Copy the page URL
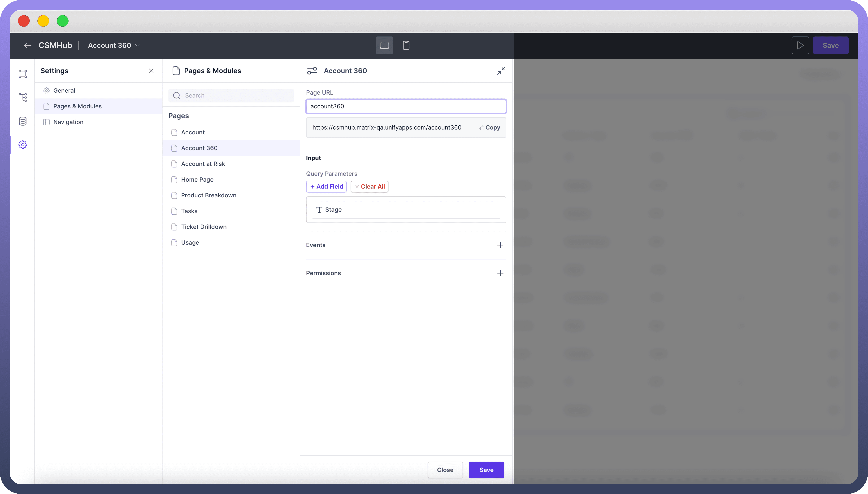This screenshot has width=868, height=494. pos(489,128)
